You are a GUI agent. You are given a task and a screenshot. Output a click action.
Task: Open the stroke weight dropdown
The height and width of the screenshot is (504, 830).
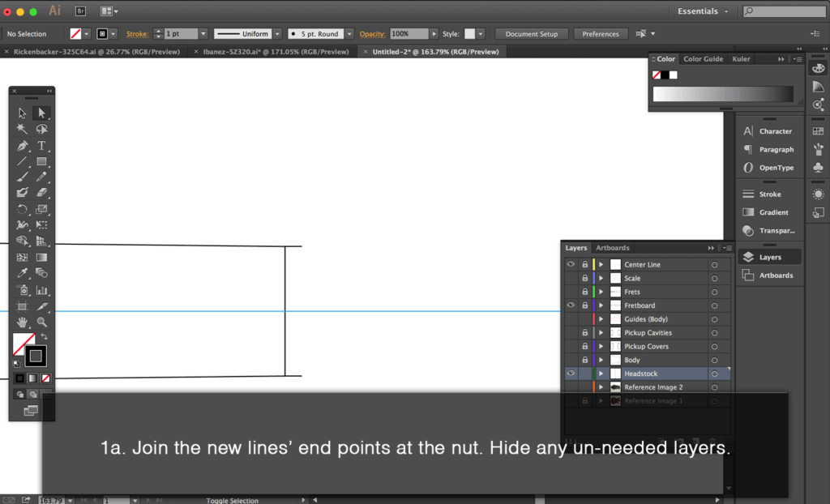click(x=203, y=34)
